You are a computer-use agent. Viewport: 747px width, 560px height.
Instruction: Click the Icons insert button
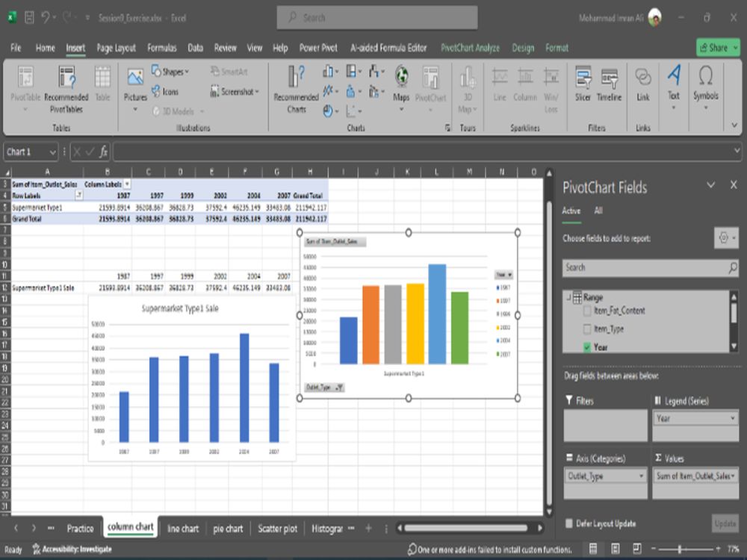(x=165, y=91)
